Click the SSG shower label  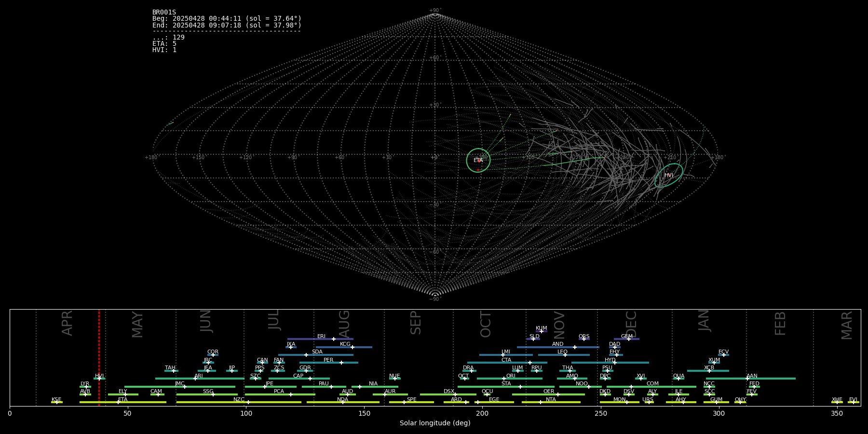pyautogui.click(x=208, y=392)
